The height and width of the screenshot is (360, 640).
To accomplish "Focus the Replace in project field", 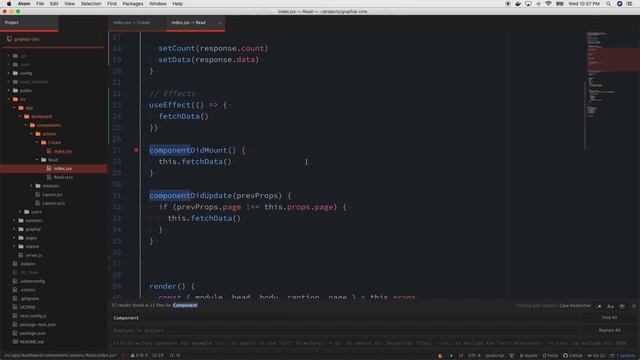I will pyautogui.click(x=345, y=330).
